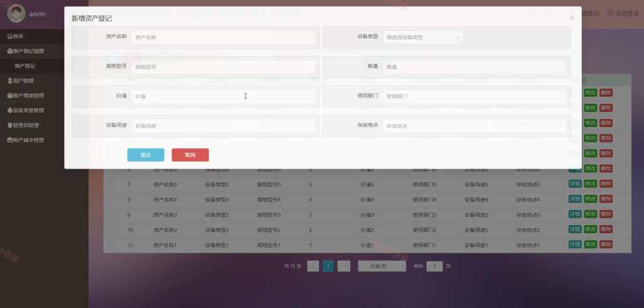Focus the 数量 input field
This screenshot has width=644, height=308.
(474, 67)
